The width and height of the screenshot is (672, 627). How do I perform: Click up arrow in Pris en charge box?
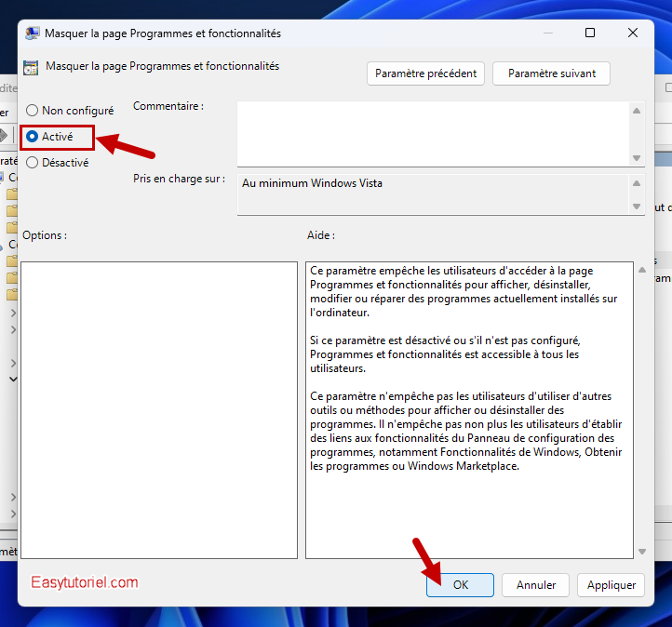point(637,183)
